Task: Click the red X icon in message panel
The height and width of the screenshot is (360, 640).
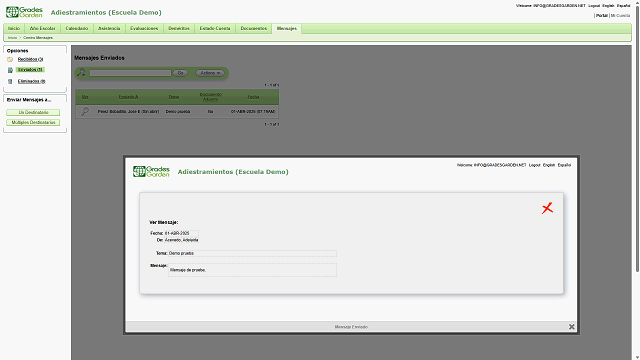Action: click(547, 208)
